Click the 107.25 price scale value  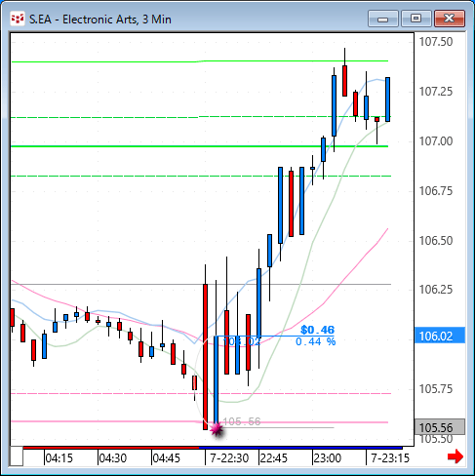tap(436, 92)
